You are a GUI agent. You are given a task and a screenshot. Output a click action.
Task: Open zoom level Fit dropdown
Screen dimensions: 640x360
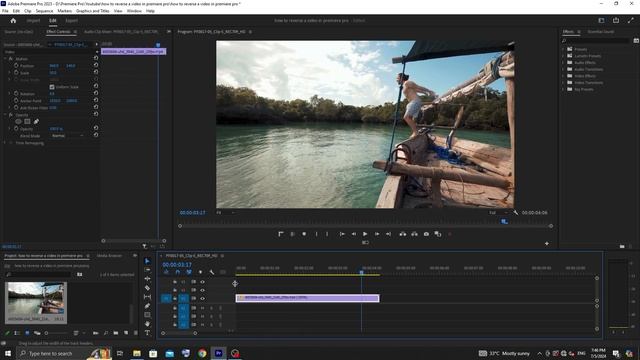coord(225,213)
